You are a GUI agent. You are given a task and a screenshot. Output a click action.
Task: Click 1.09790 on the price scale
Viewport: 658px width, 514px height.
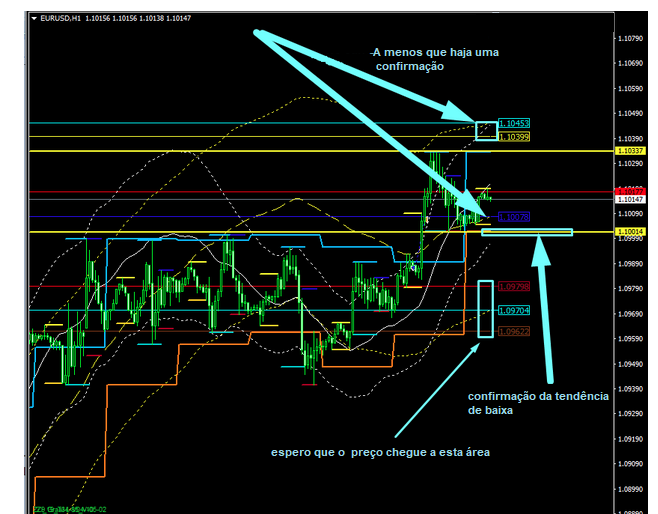click(630, 289)
